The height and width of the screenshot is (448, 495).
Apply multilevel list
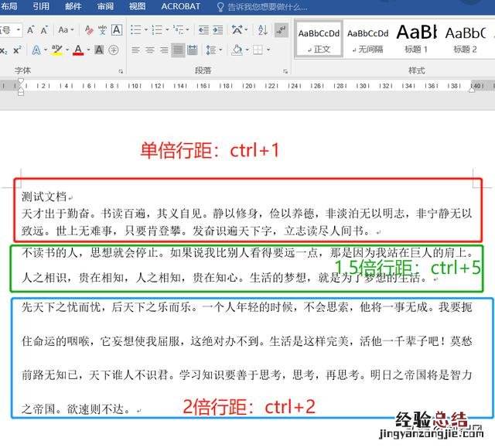click(179, 30)
